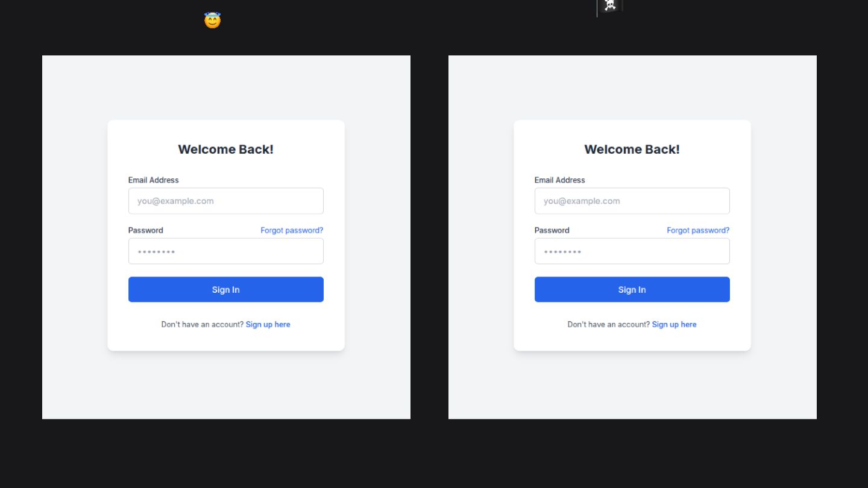Image resolution: width=868 pixels, height=488 pixels.
Task: Click "Don't have an account?" text on left card
Action: (202, 324)
